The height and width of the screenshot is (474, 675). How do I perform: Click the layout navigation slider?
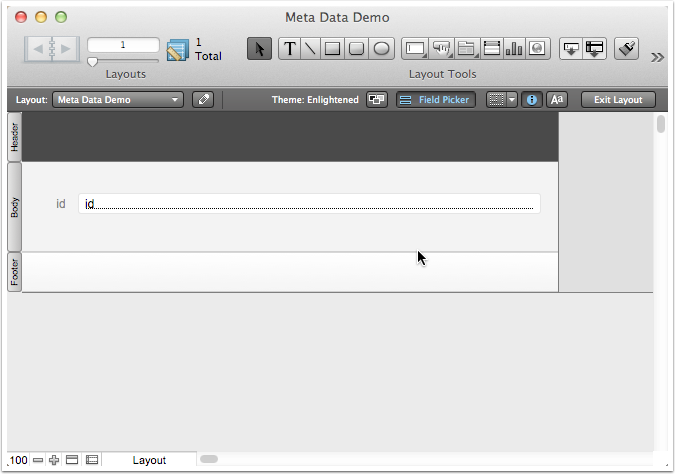tap(93, 62)
